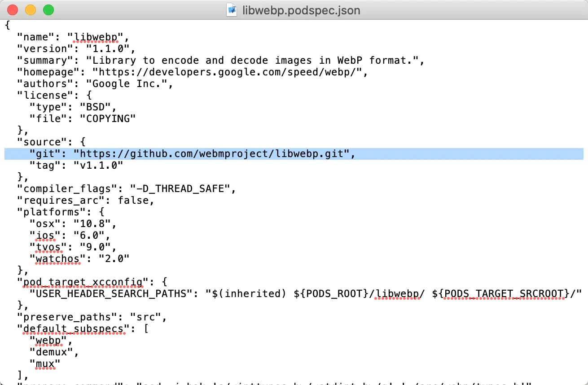Click the "default_subspecs": [ line
The width and height of the screenshot is (588, 385).
pos(83,328)
